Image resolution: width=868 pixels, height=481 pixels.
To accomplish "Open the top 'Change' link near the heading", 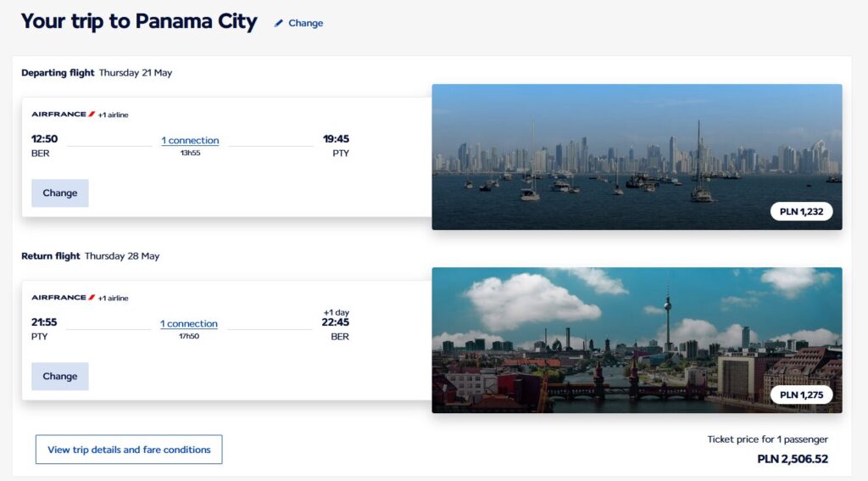I will pyautogui.click(x=305, y=24).
